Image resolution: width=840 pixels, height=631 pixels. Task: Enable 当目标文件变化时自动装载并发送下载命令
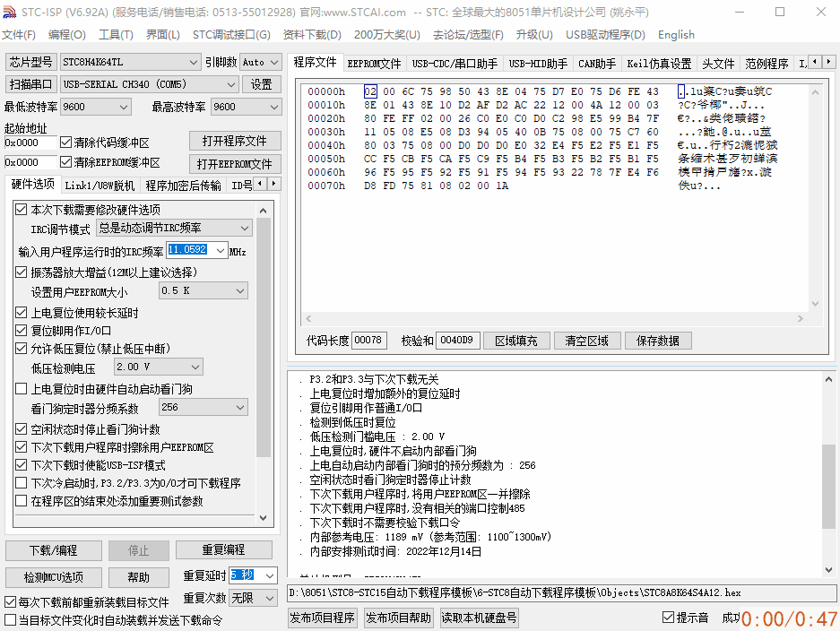pyautogui.click(x=10, y=620)
